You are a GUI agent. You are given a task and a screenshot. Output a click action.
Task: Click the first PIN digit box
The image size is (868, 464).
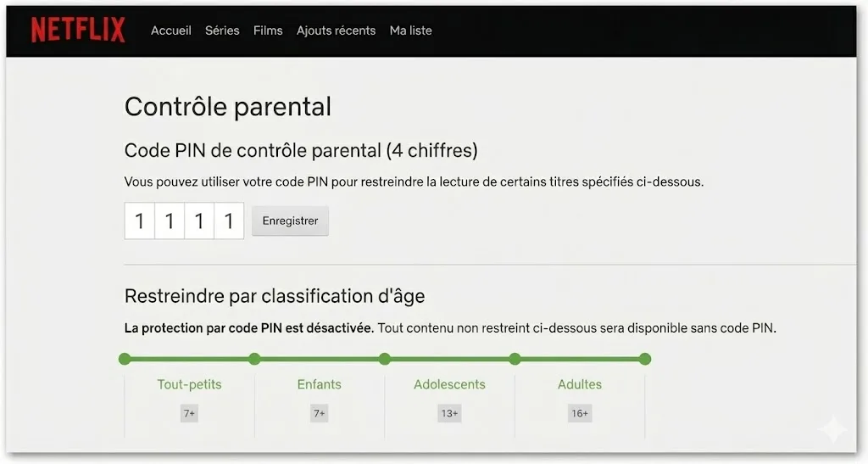(140, 221)
